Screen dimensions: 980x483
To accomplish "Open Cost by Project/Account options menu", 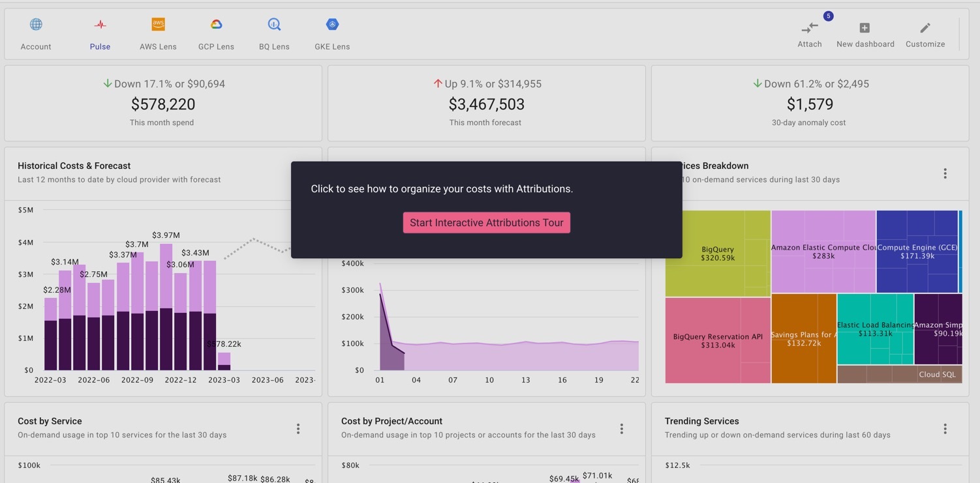I will pyautogui.click(x=621, y=429).
